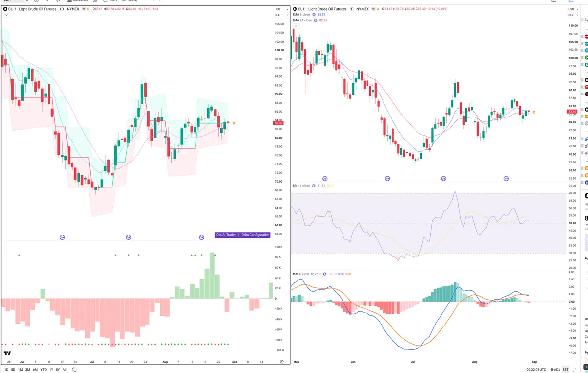Click the last event marker on left chart
The image size is (588, 373).
point(201,237)
